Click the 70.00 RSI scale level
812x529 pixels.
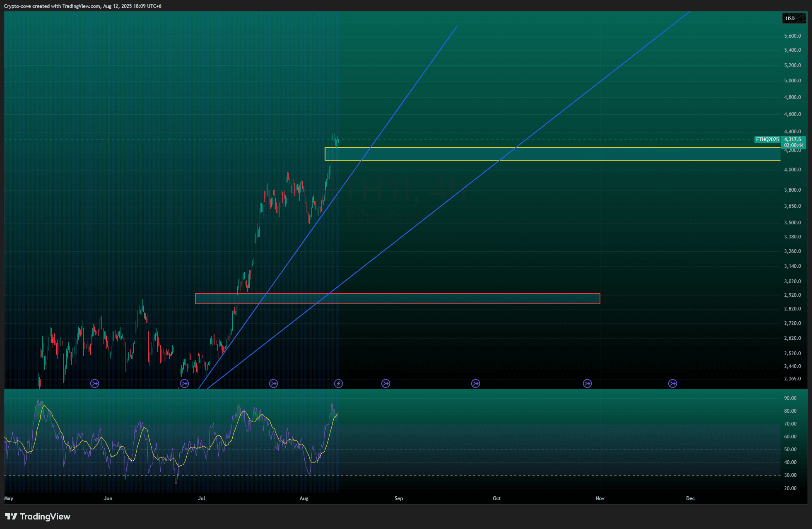[x=790, y=424]
